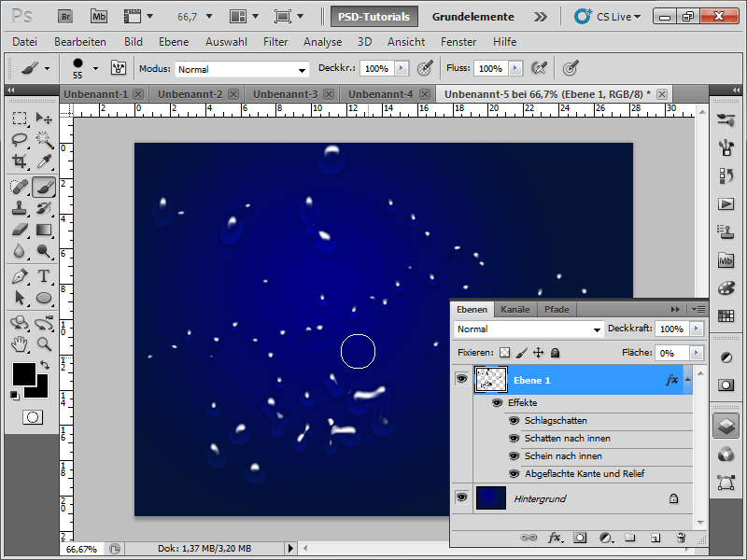Select the Crop tool
747x560 pixels.
tap(20, 161)
